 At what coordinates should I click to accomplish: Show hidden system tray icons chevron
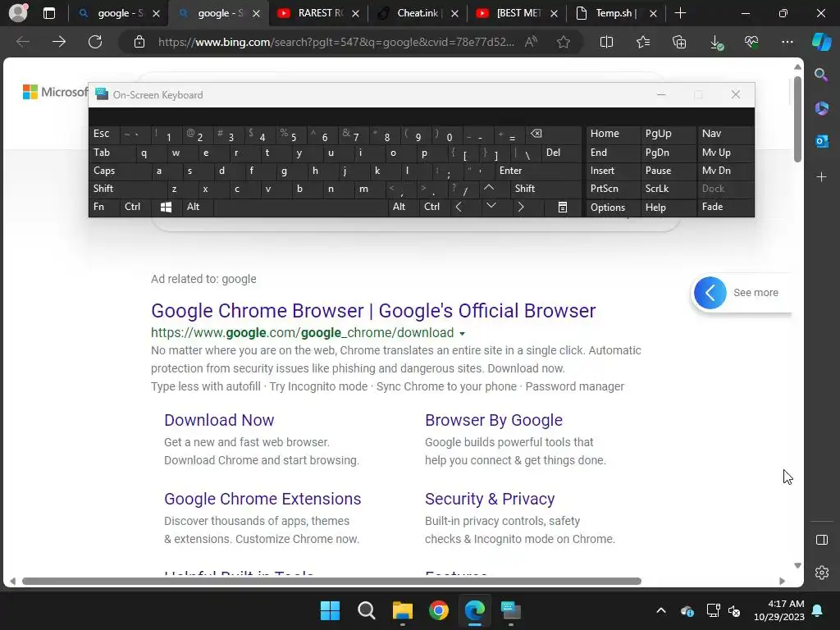[x=661, y=610]
